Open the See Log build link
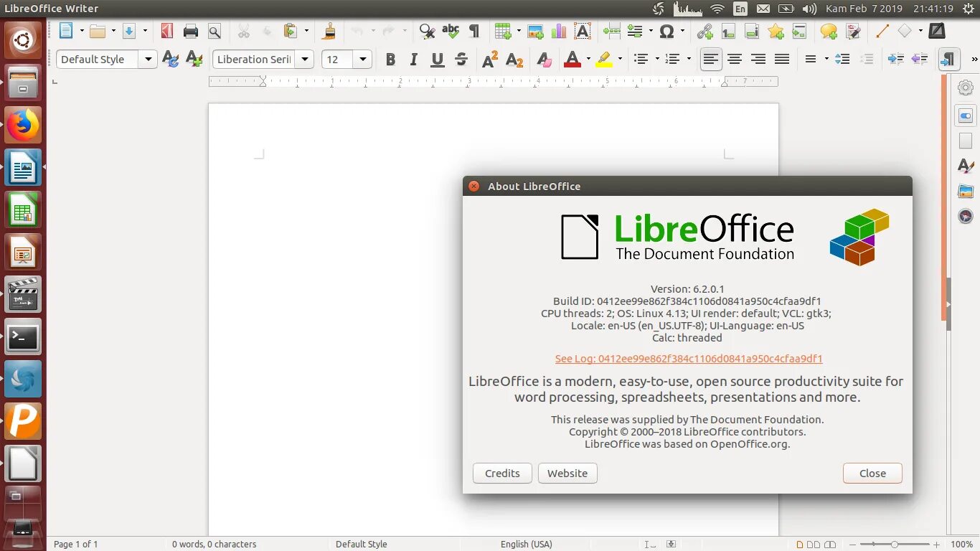 tap(689, 359)
